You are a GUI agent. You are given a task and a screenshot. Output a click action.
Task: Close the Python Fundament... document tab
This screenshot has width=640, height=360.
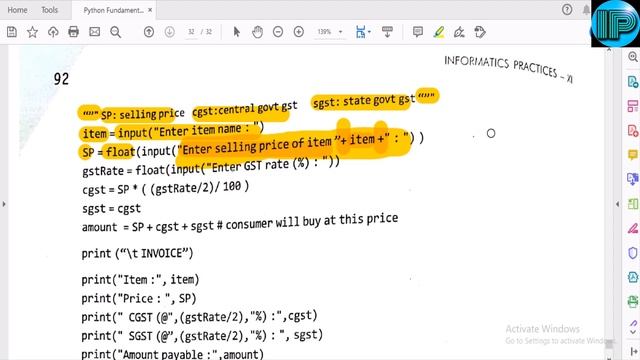pyautogui.click(x=150, y=10)
